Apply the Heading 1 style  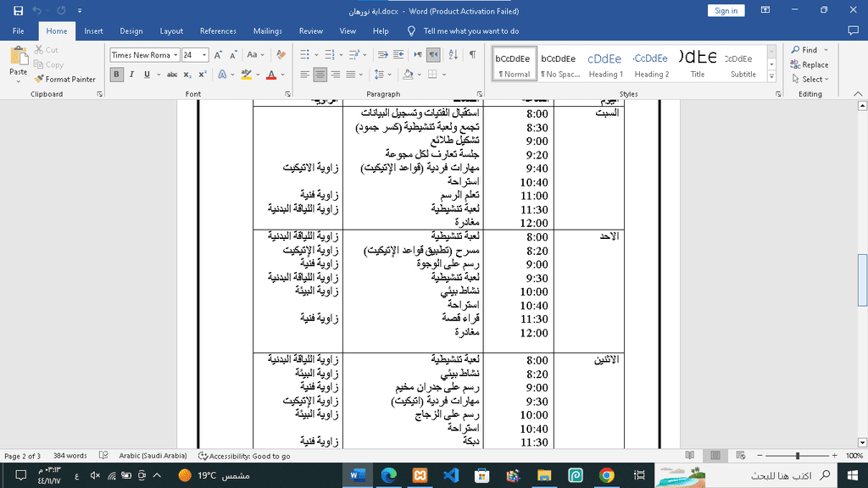pyautogui.click(x=605, y=64)
